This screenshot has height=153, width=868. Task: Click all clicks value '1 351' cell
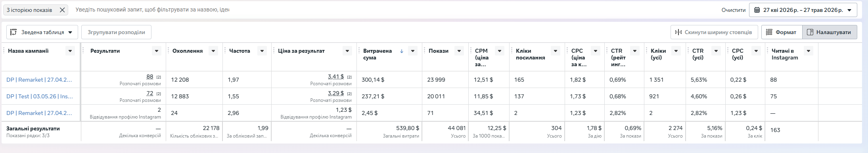coord(656,80)
